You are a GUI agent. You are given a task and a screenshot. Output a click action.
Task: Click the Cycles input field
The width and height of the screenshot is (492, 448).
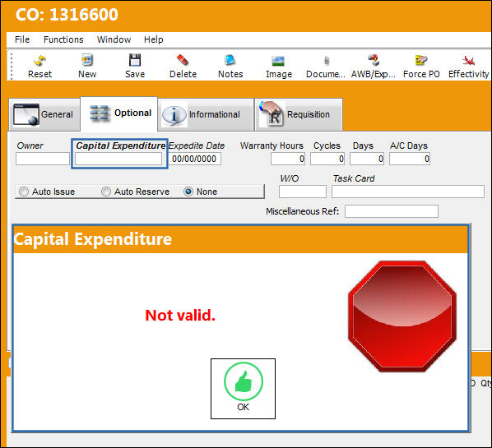coord(327,159)
